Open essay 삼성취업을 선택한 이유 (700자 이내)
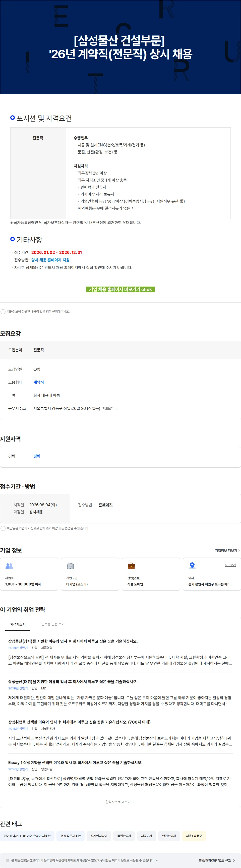Screen dimensions: 241x868 [79, 722]
